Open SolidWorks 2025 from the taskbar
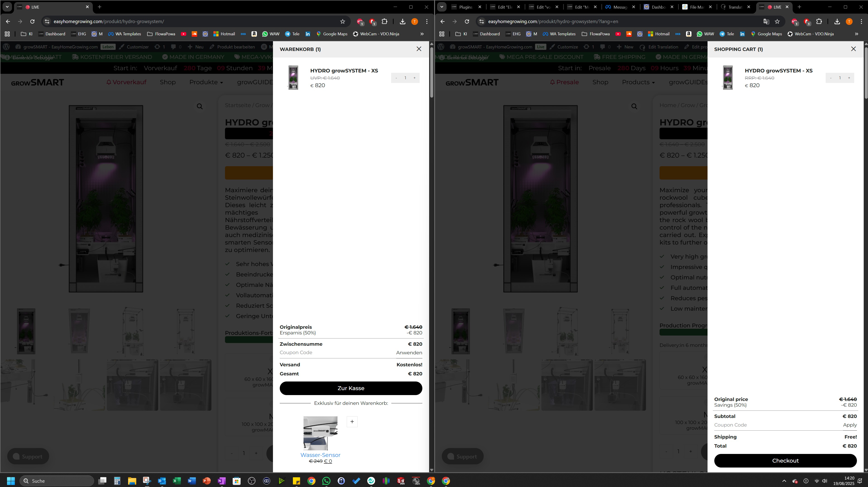This screenshot has height=487, width=868. [x=401, y=481]
